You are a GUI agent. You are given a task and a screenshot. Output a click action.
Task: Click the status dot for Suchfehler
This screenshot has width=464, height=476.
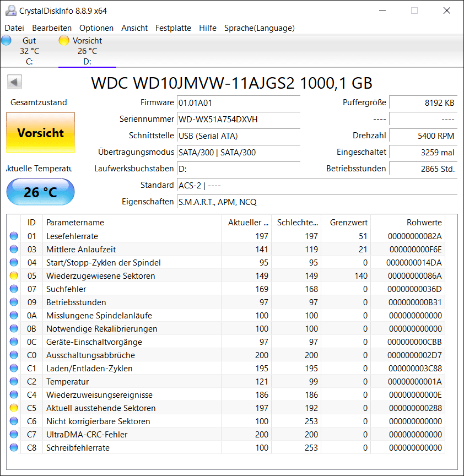pos(14,289)
